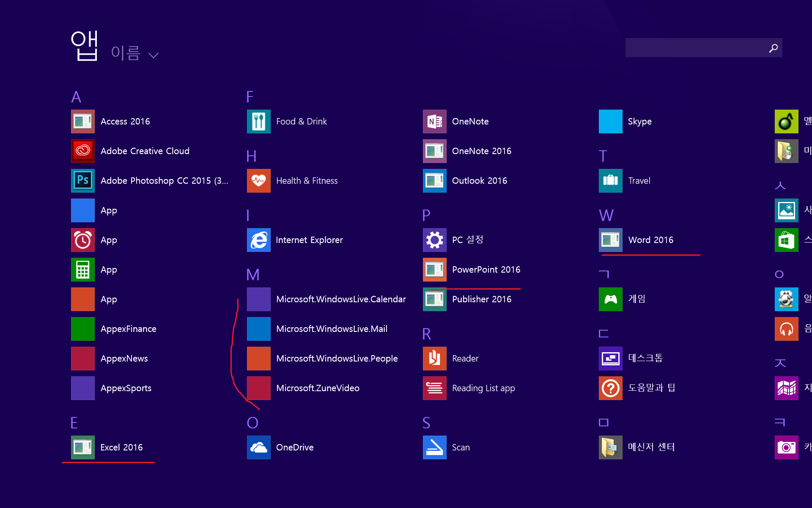Open OneDrive cloud icon
812x508 pixels.
click(x=259, y=447)
